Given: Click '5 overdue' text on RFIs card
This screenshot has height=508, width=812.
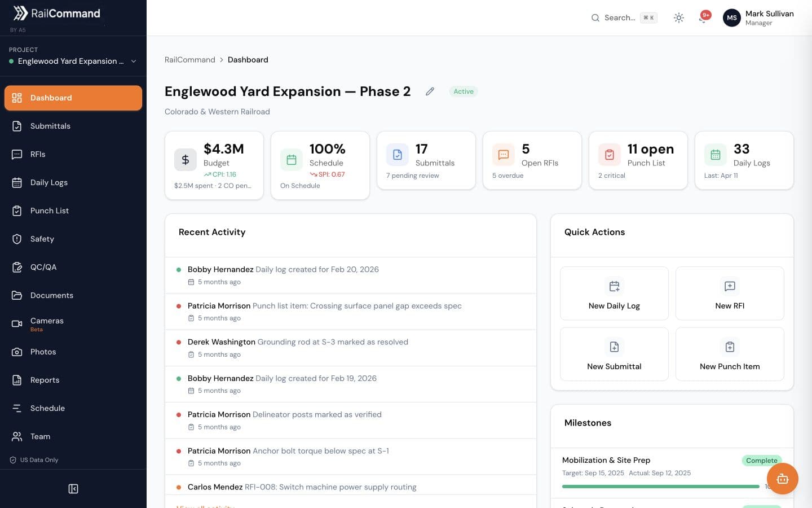Looking at the screenshot, I should 507,176.
